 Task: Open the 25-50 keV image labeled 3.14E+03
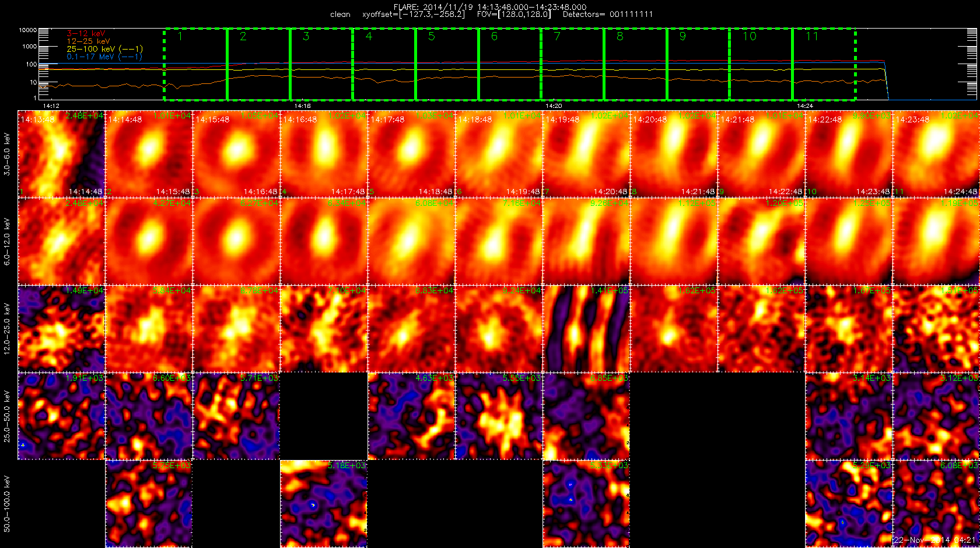pos(849,416)
